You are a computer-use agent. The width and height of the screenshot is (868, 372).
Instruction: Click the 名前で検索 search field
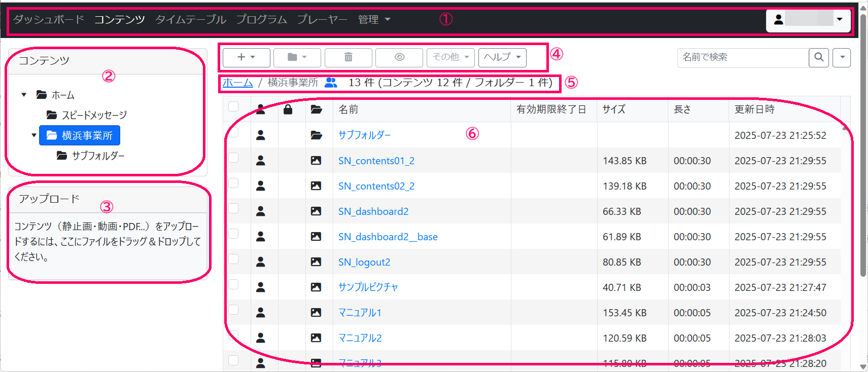742,57
